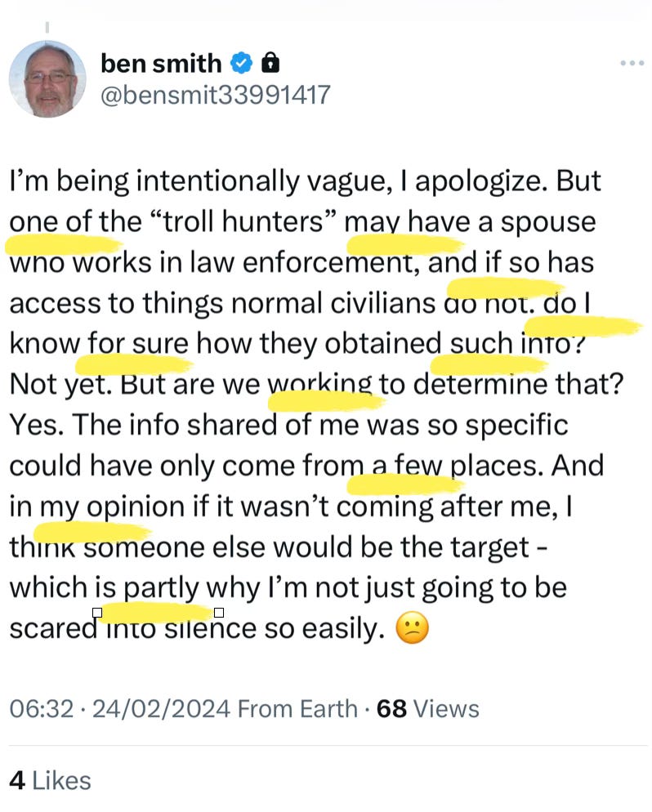Open the three-dot more options menu

point(632,63)
